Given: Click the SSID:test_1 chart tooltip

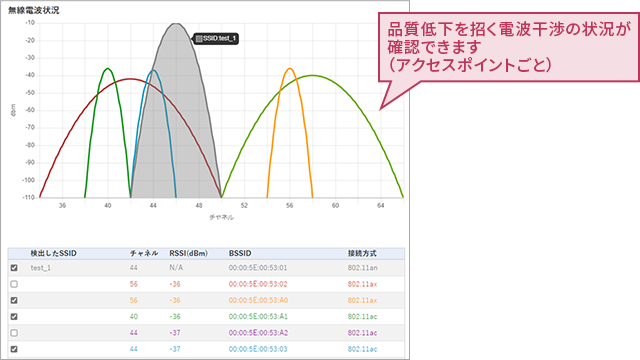Looking at the screenshot, I should click(216, 39).
